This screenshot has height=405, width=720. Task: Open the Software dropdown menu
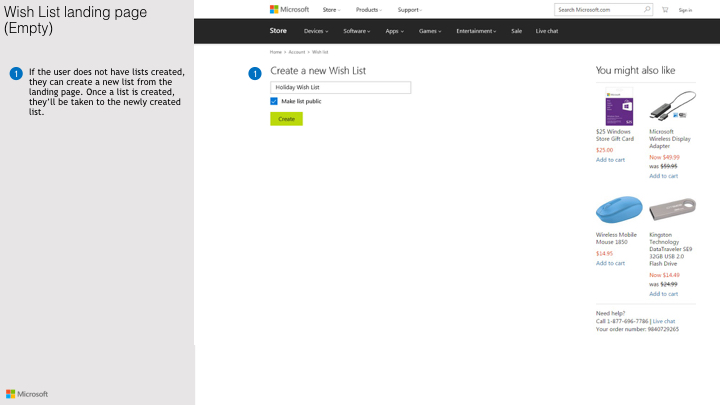[357, 31]
